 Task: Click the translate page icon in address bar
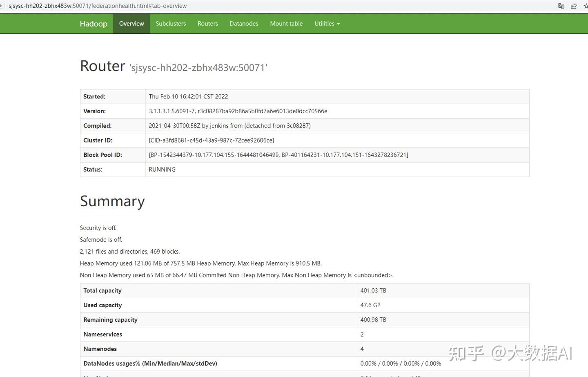pyautogui.click(x=561, y=6)
